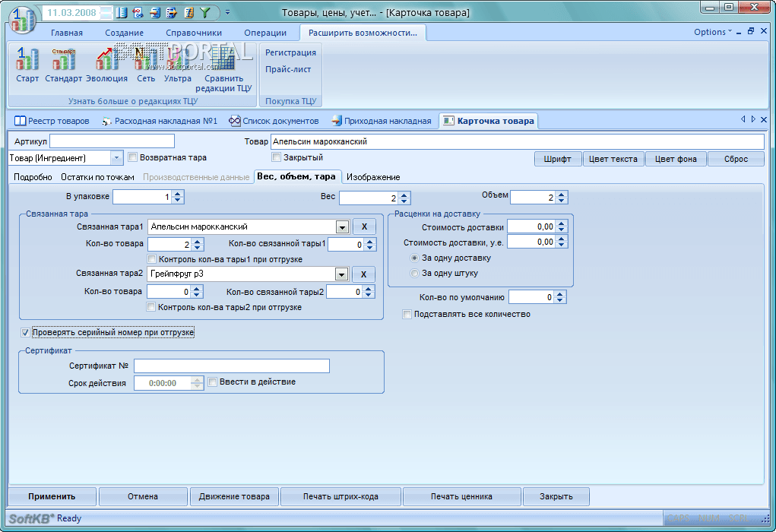Image resolution: width=776 pixels, height=532 pixels.
Task: Toggle the Возвратная тара checkbox
Action: (132, 157)
